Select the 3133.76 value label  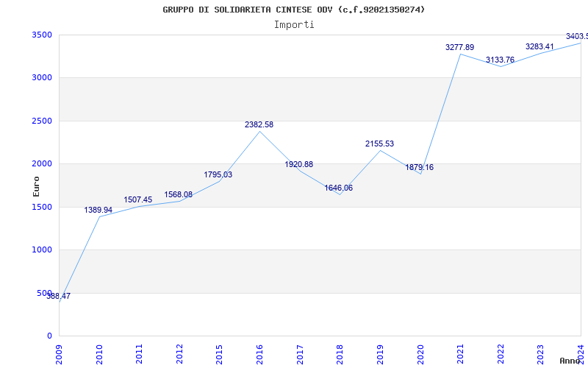[x=501, y=60]
